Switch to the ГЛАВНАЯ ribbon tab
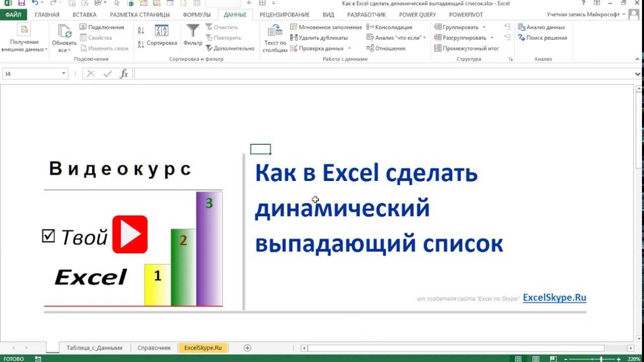This screenshot has width=644, height=362. (47, 15)
